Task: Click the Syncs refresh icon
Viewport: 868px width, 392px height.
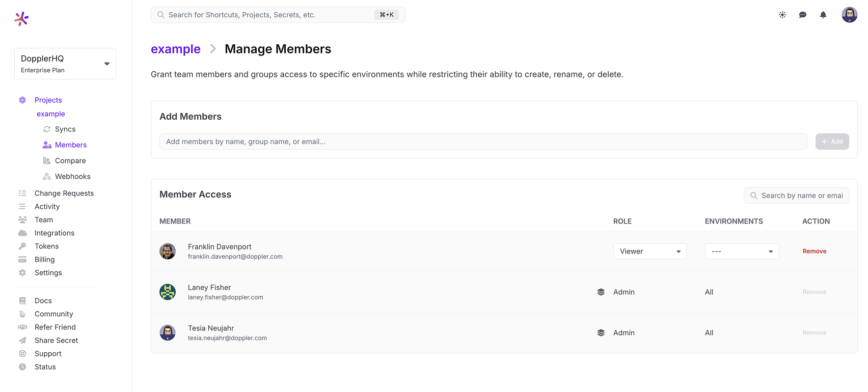Action: [x=47, y=129]
